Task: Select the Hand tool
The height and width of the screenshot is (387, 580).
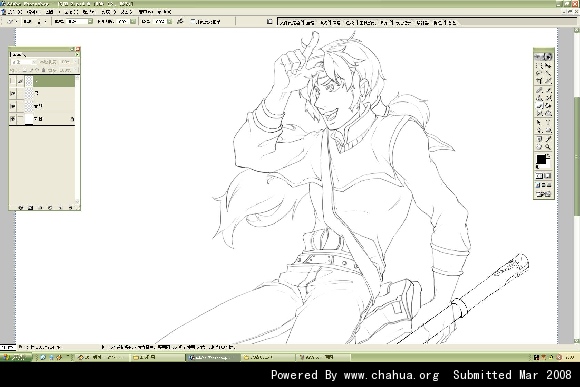Action: click(x=539, y=147)
